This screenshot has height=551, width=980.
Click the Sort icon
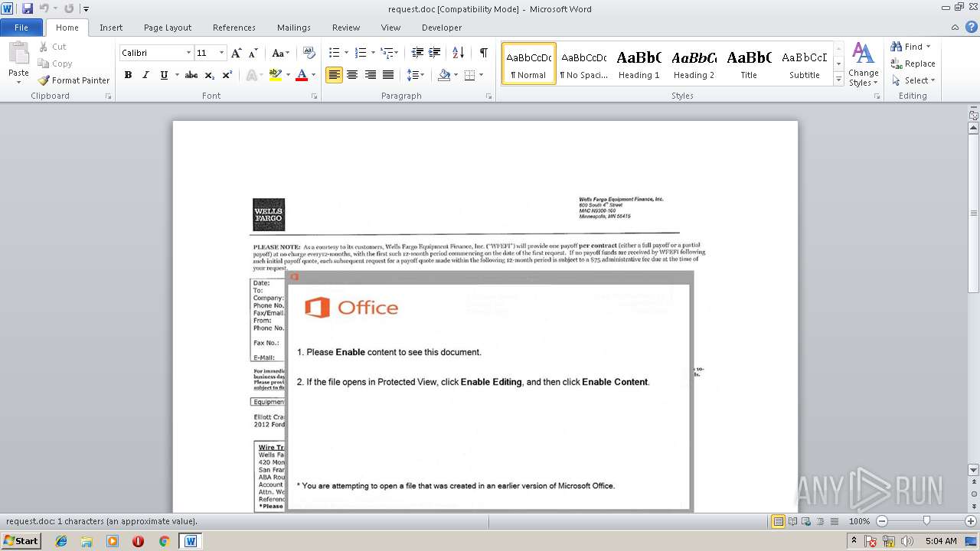[x=458, y=53]
